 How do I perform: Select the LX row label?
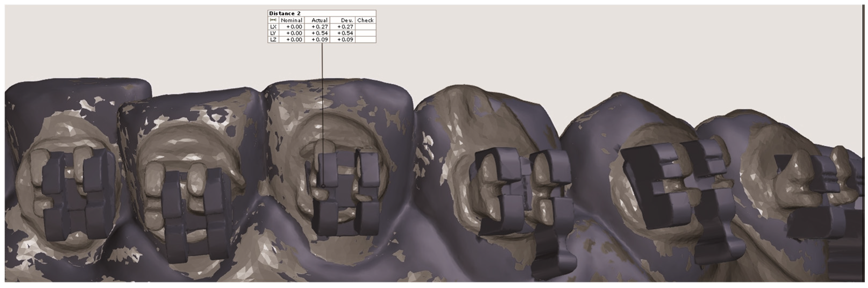click(x=273, y=27)
